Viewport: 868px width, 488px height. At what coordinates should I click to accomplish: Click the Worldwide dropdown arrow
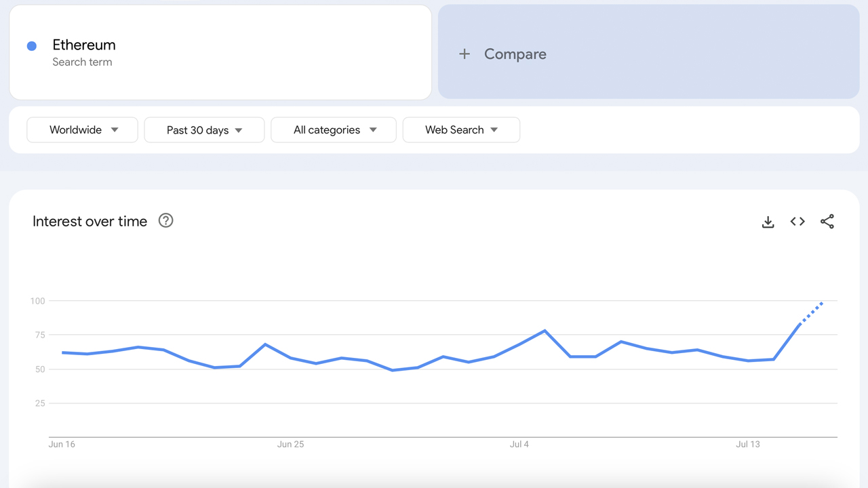click(x=115, y=129)
